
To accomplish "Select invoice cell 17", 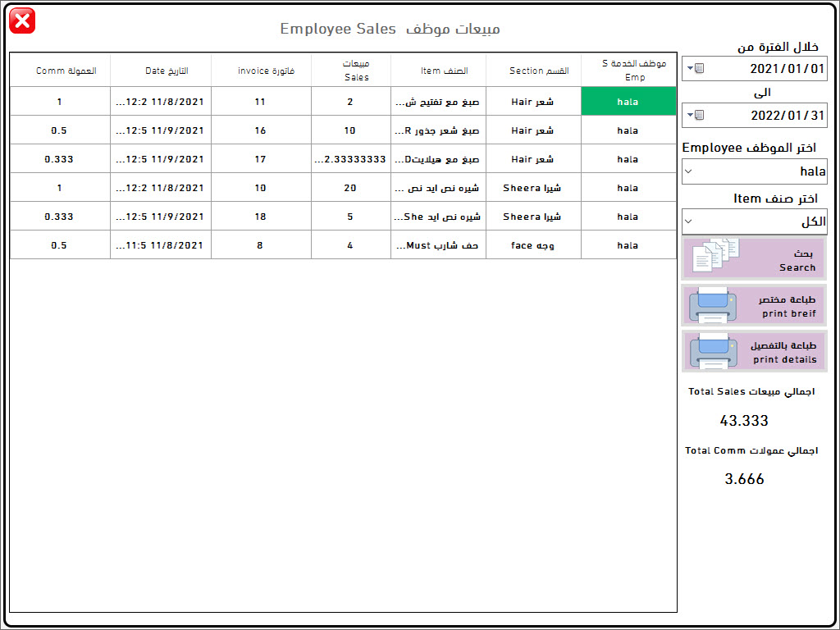I will (x=262, y=159).
